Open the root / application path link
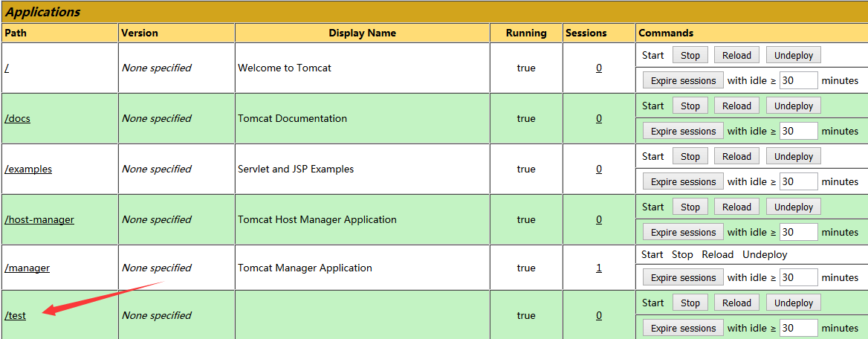The height and width of the screenshot is (339, 868). coord(7,68)
